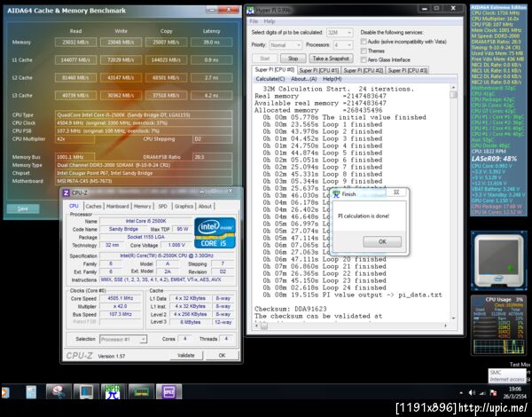Click the Core Voltage value 1.008 V
The height and width of the screenshot is (417, 532).
pyautogui.click(x=176, y=245)
